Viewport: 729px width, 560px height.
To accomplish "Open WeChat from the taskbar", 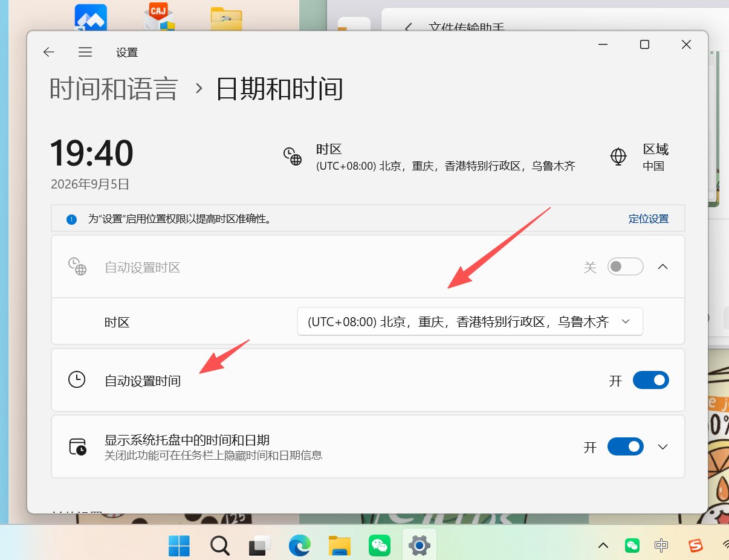I will (380, 546).
